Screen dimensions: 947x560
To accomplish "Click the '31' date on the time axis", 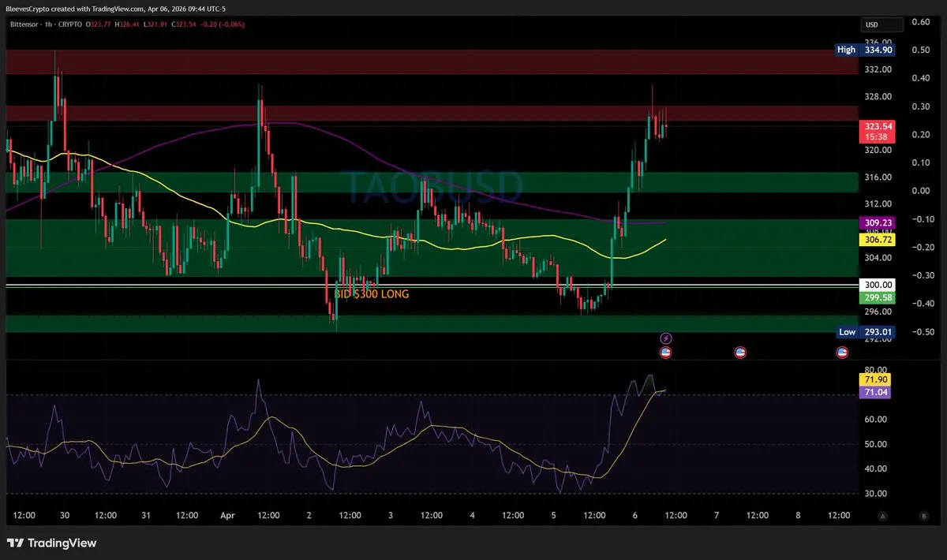I will point(146,515).
